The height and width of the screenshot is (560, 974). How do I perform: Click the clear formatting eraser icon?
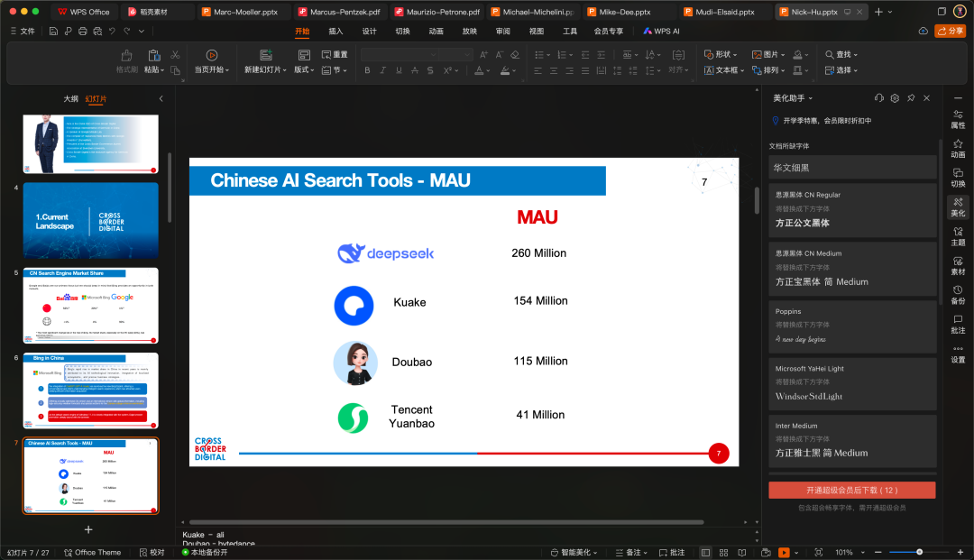coord(514,55)
